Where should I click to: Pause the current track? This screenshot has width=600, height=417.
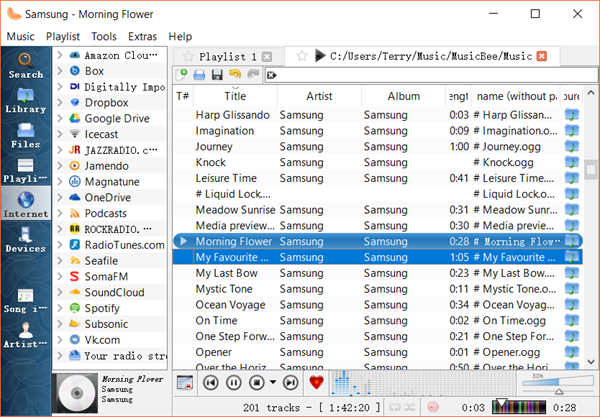point(234,382)
